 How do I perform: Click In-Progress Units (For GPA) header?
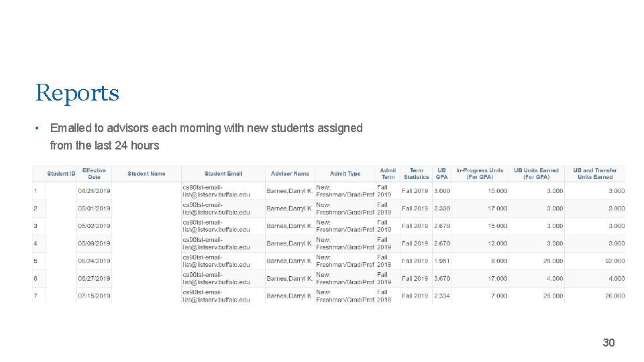480,174
